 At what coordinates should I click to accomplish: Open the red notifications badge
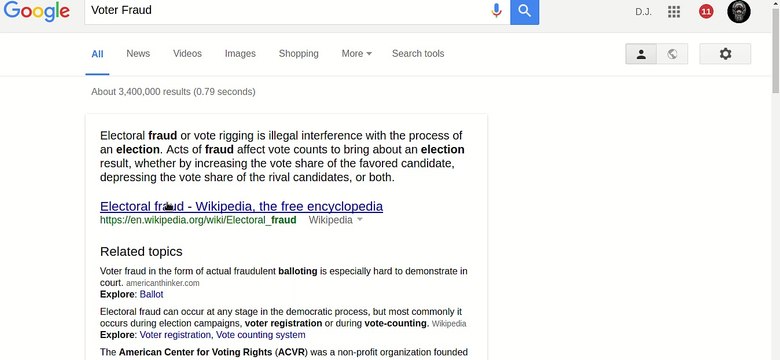(705, 11)
